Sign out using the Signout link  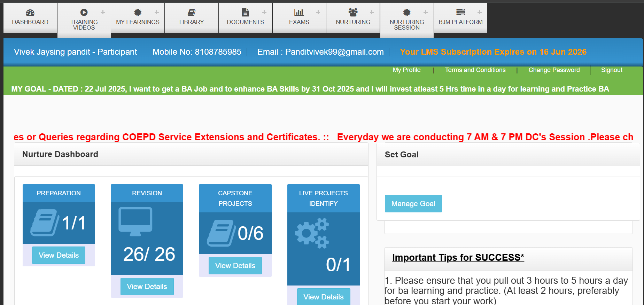pyautogui.click(x=611, y=70)
